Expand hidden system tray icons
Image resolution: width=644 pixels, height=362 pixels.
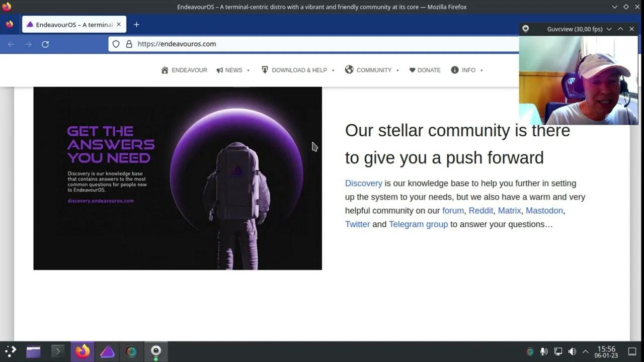click(585, 352)
